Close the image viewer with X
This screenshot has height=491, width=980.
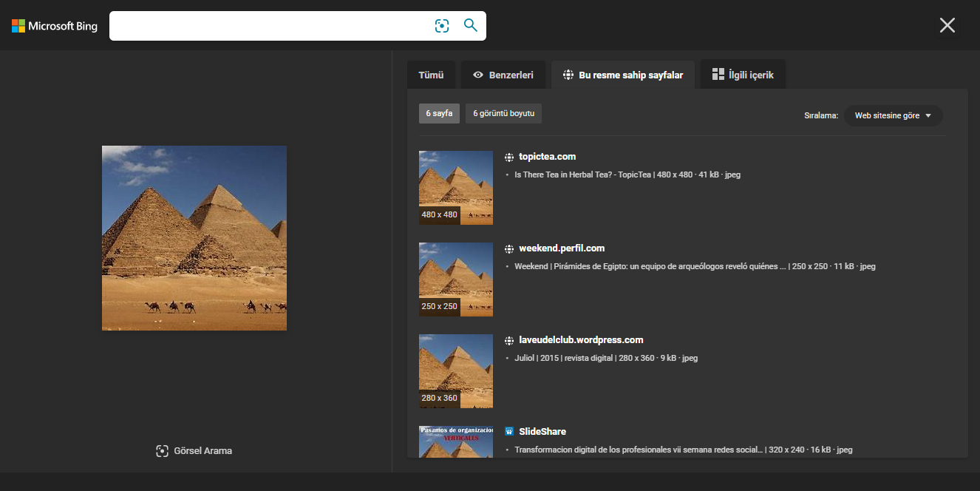tap(947, 25)
